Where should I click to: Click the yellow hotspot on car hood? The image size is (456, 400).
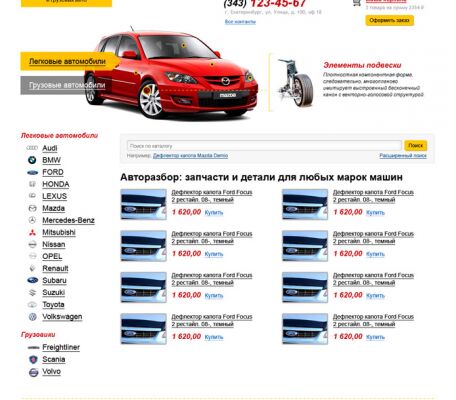[x=212, y=64]
